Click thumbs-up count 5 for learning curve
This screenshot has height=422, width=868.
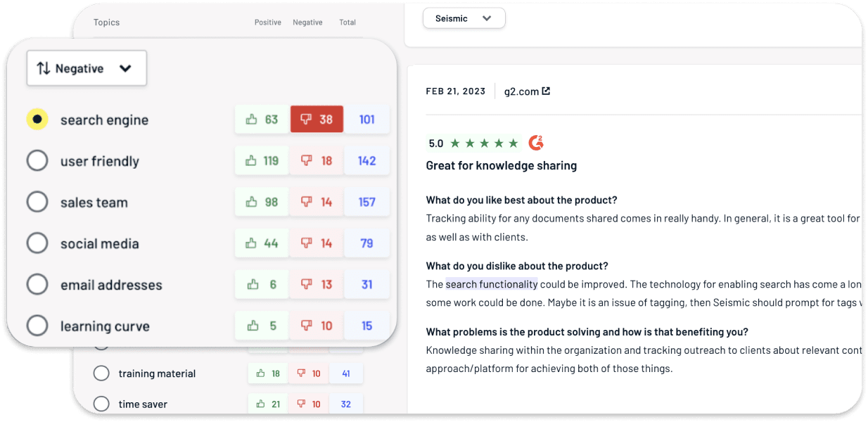[262, 326]
